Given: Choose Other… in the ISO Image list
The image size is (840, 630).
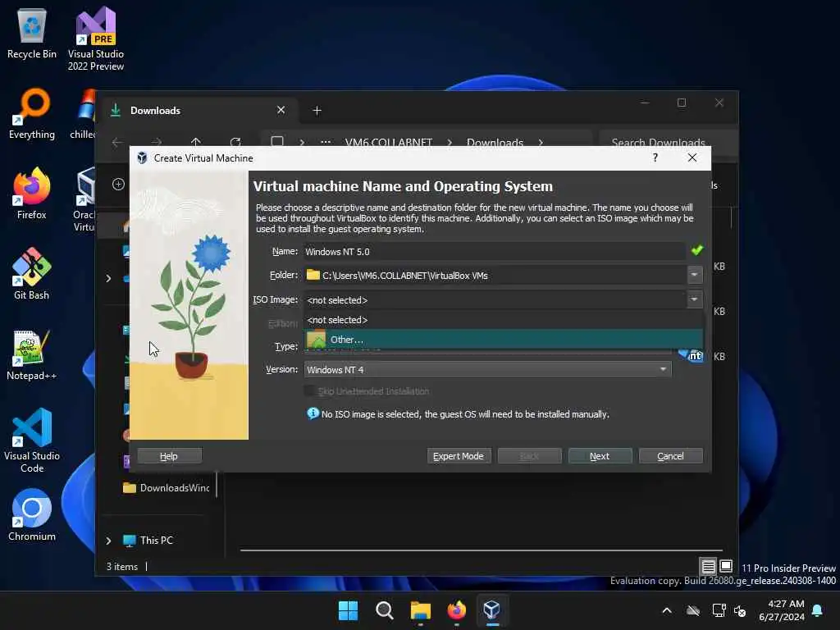Looking at the screenshot, I should pyautogui.click(x=503, y=339).
